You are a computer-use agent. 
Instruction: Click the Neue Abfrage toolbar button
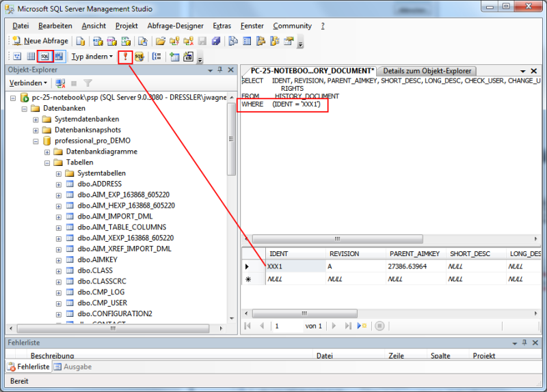tap(40, 41)
